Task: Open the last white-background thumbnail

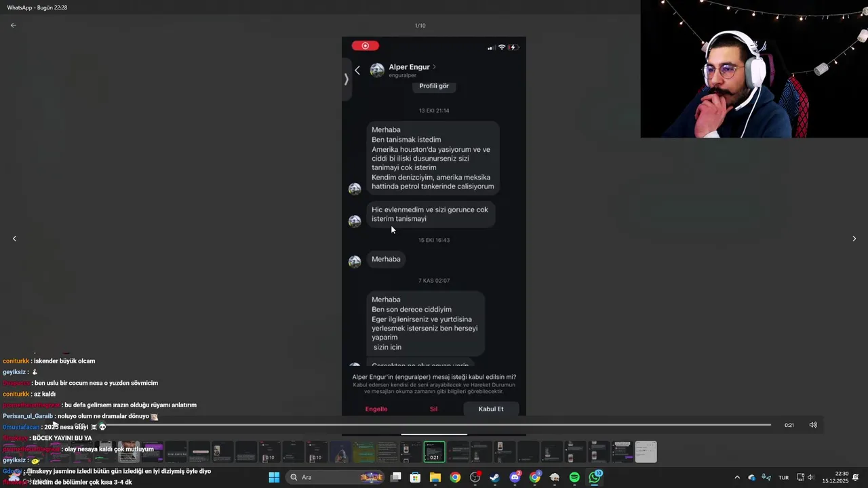Action: (646, 452)
